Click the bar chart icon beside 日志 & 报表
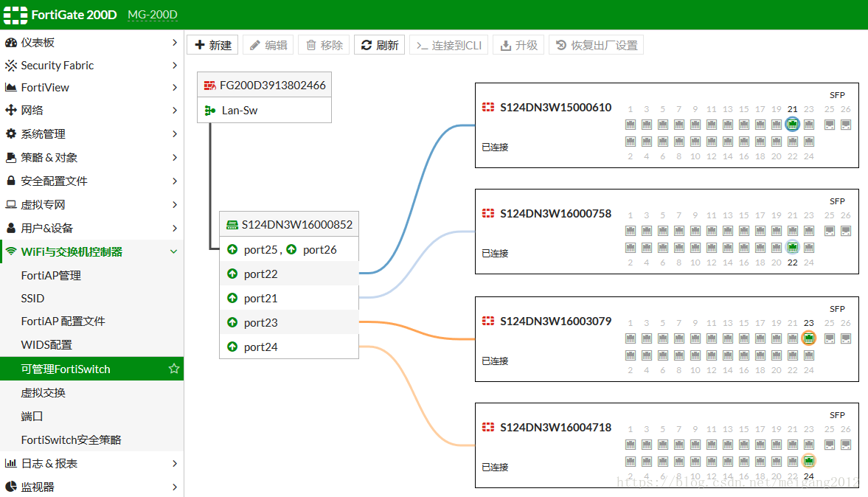The width and height of the screenshot is (868, 497). click(10, 463)
